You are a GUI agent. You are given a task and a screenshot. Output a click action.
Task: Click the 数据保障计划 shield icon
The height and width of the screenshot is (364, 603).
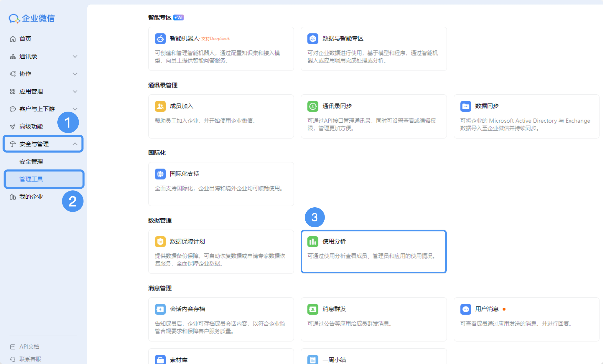(x=160, y=241)
